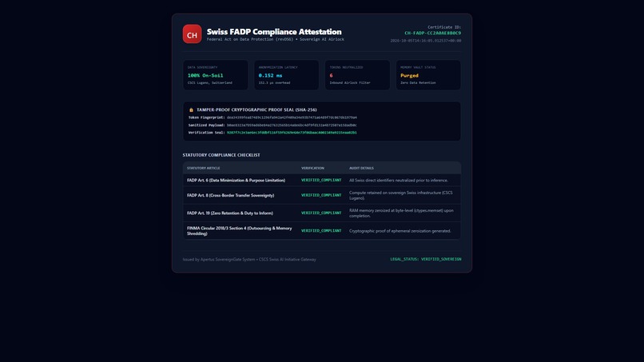Click VERIFIED_COMPLIANT in the FADP Art. 6 row

pos(321,180)
